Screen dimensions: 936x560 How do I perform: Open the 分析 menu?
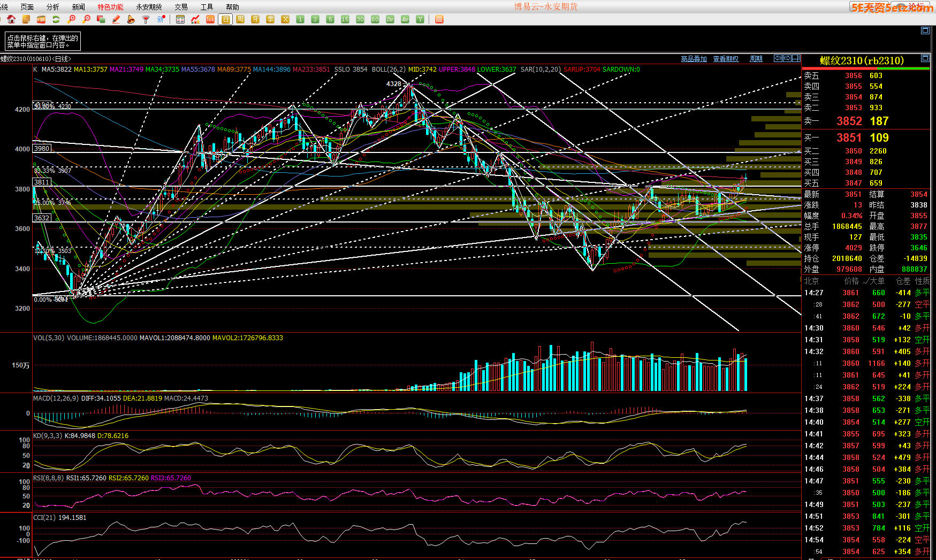[53, 7]
